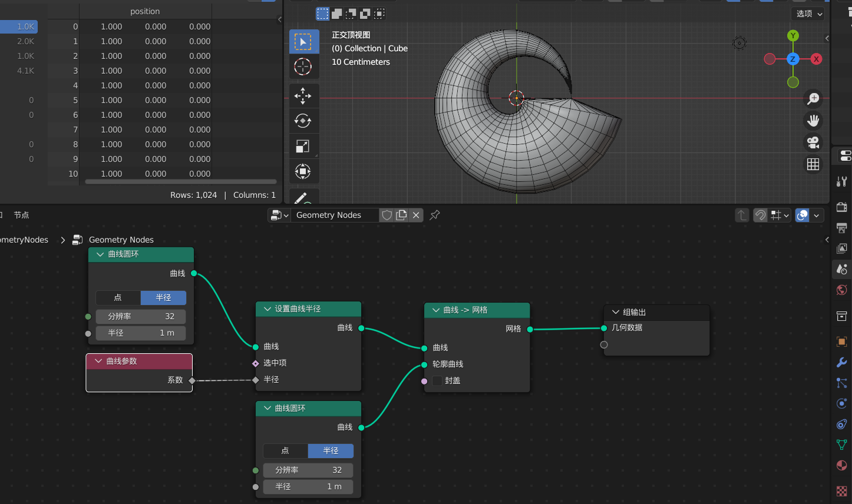
Task: Set selection mode to intersect
Action: pyautogui.click(x=379, y=14)
